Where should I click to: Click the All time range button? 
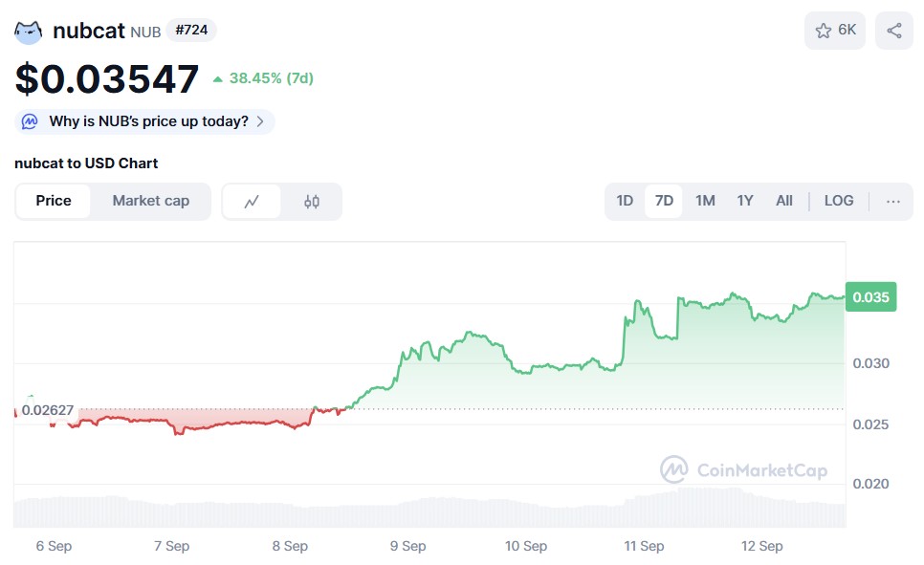pyautogui.click(x=783, y=201)
